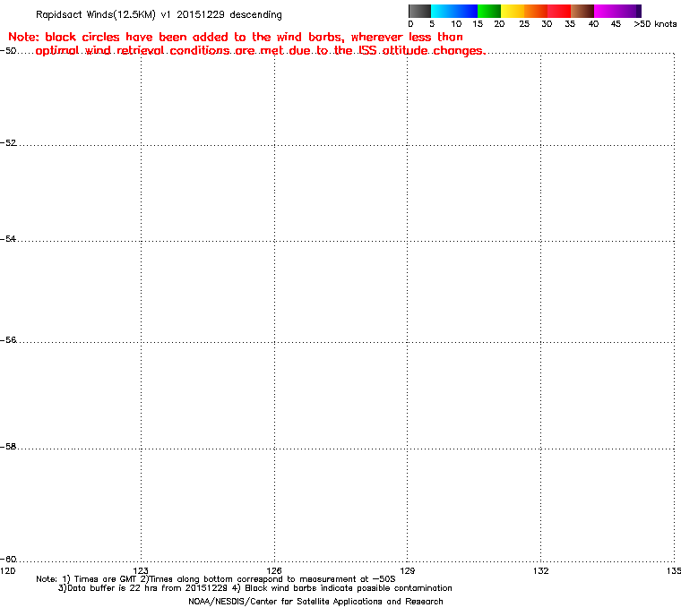Click the latitude label '-54'
Screen dimensions: 681x616
click(x=8, y=239)
